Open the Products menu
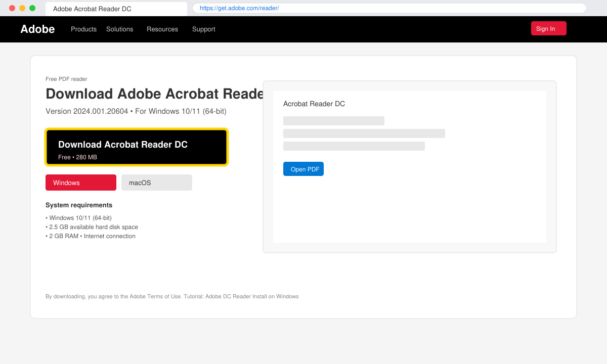Screen dimensions: 607x364 point(83,29)
